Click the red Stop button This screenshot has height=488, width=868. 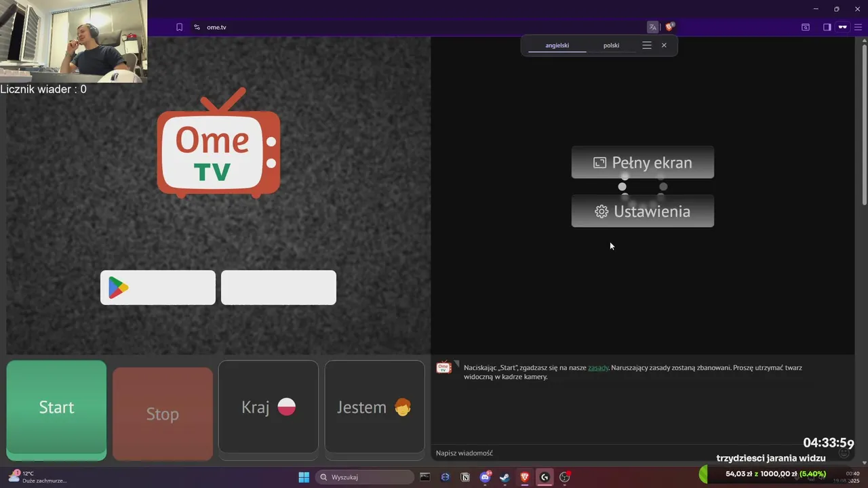(163, 414)
